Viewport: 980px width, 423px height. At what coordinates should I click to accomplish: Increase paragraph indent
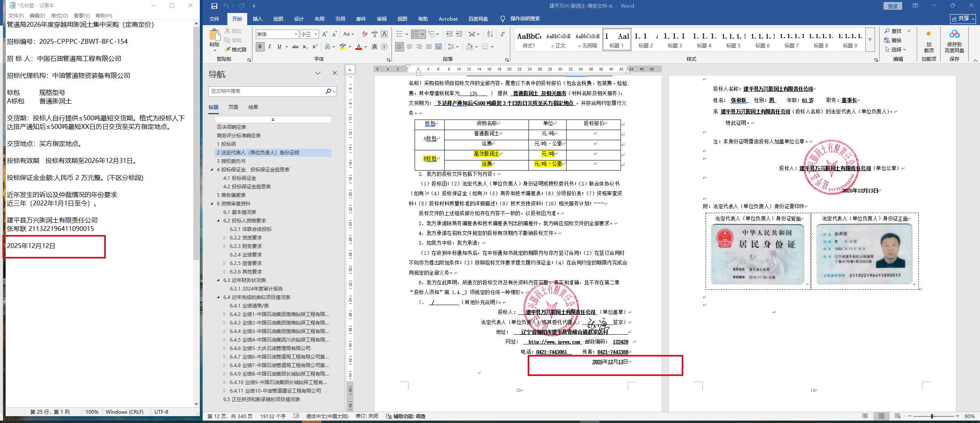(x=459, y=34)
